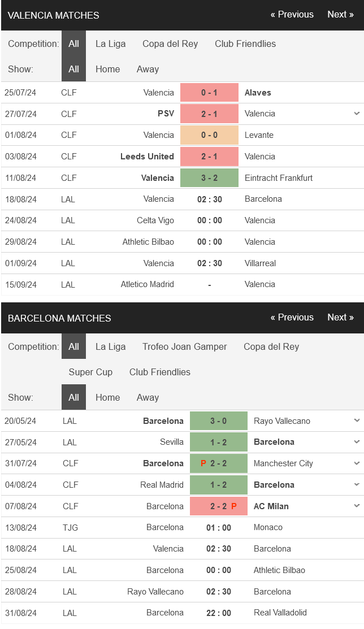Show only Away matches for Valencia
The width and height of the screenshot is (364, 629).
point(148,69)
